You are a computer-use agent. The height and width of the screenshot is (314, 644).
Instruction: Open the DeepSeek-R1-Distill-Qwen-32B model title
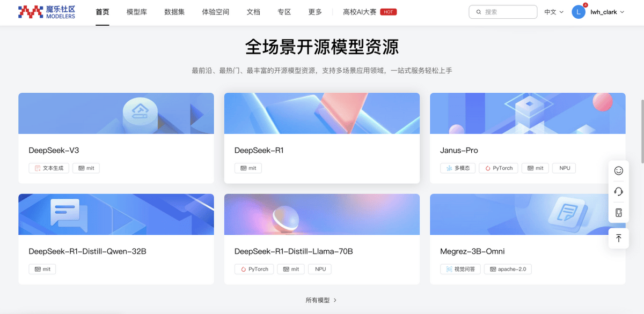pyautogui.click(x=87, y=251)
